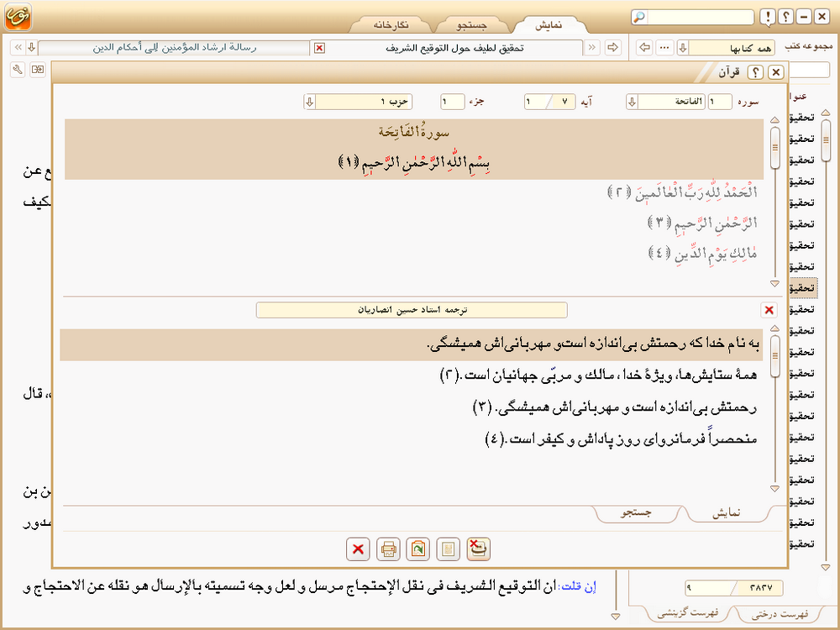Select verse 2 الحمد لله رب العالمین
This screenshot has height=630, width=840.
pyautogui.click(x=682, y=192)
